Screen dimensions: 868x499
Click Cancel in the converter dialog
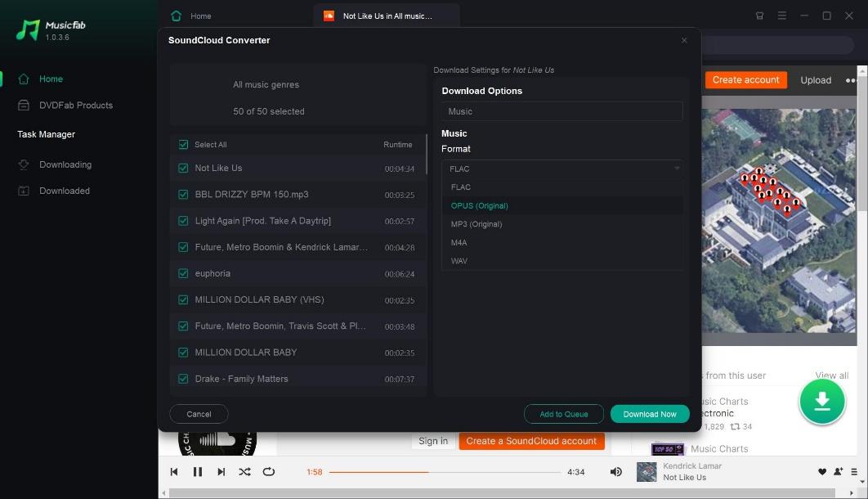pos(199,414)
